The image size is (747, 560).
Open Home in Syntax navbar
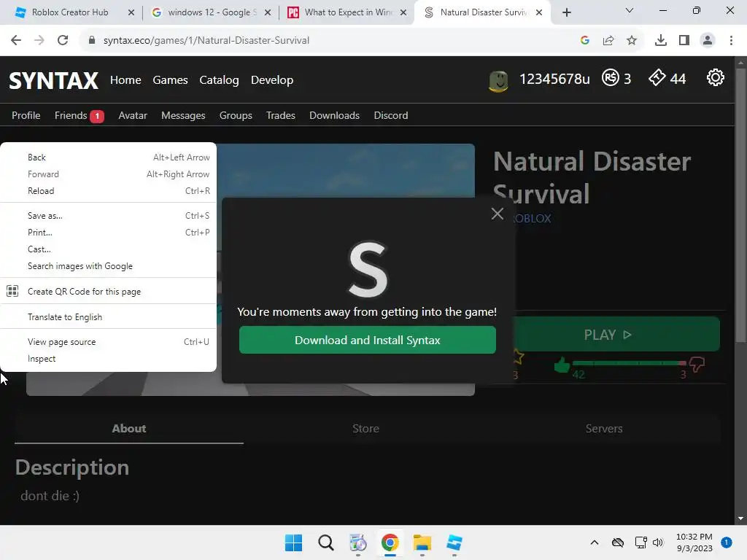point(125,80)
